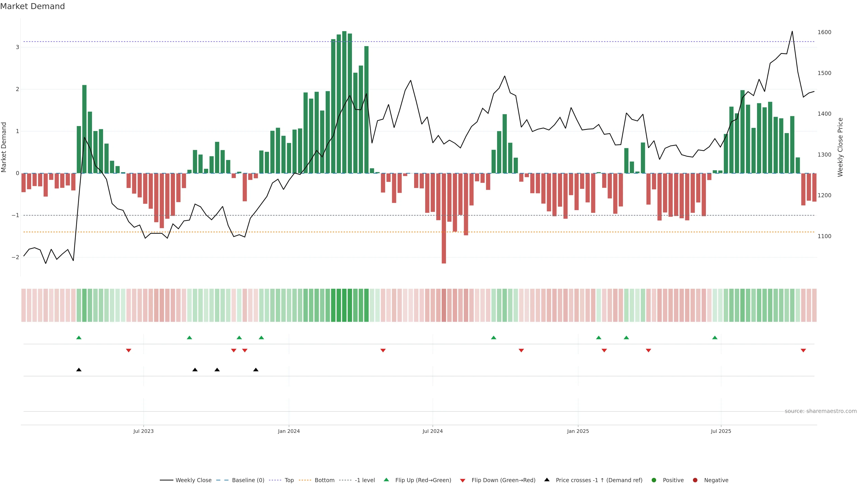Click the Jul 2025 x-axis label
The image size is (868, 488).
721,431
